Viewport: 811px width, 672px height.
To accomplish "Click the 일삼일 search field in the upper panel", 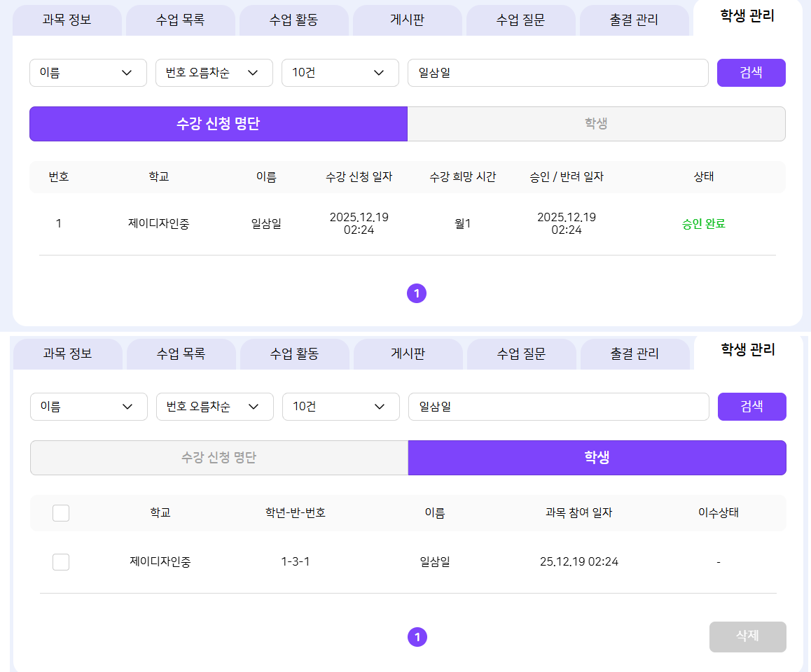I will point(557,73).
